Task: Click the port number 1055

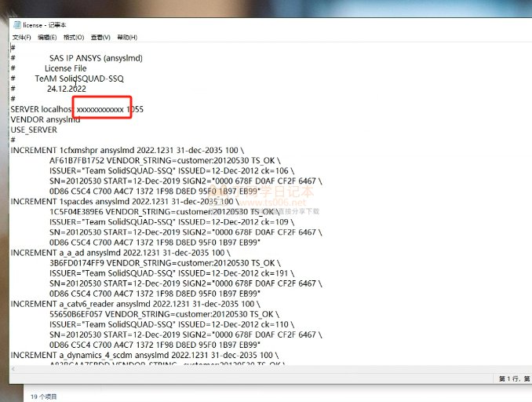Action: pos(135,109)
